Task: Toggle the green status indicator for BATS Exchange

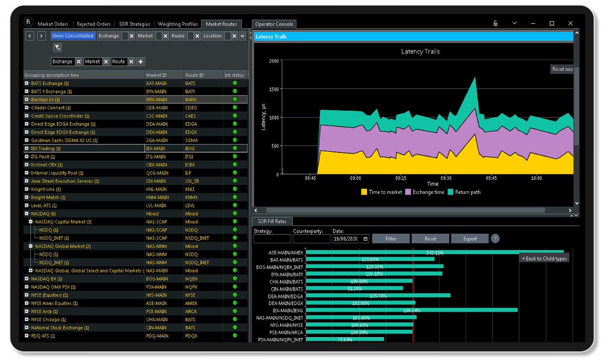Action: pos(235,83)
